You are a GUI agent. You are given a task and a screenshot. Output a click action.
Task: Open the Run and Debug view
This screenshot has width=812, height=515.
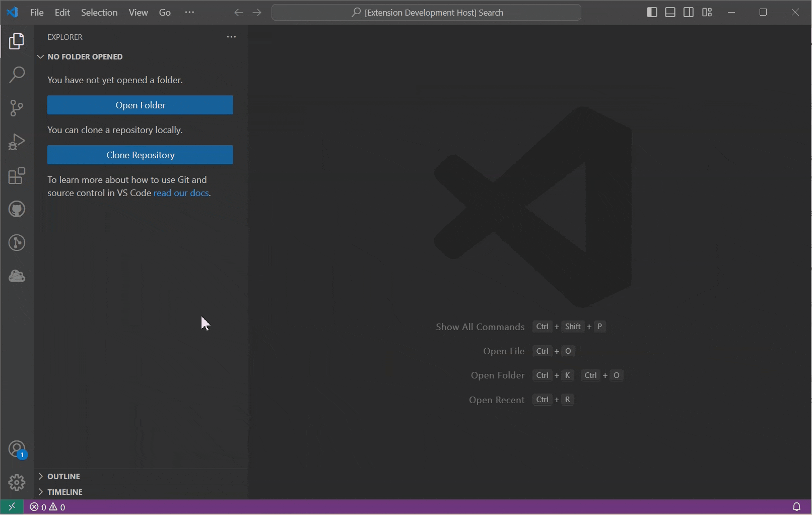tap(17, 142)
